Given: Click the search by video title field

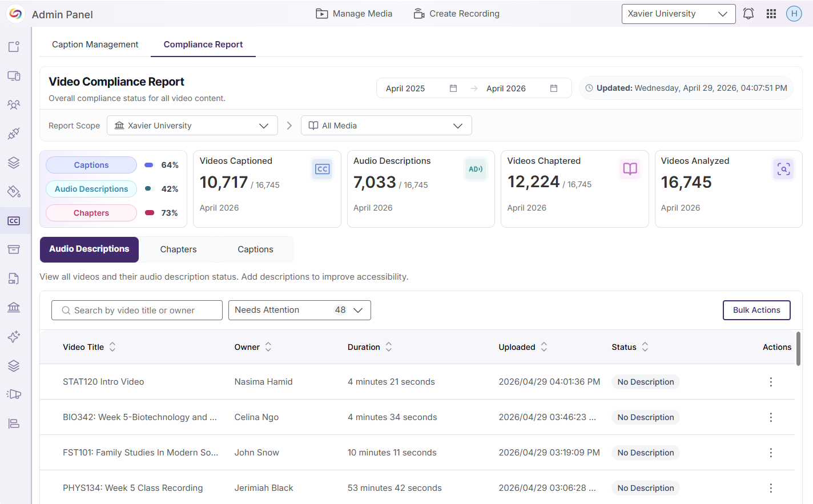Looking at the screenshot, I should pyautogui.click(x=137, y=311).
